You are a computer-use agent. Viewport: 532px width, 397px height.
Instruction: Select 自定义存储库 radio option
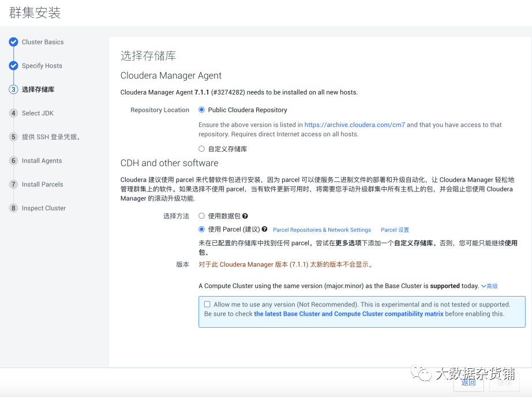point(201,149)
